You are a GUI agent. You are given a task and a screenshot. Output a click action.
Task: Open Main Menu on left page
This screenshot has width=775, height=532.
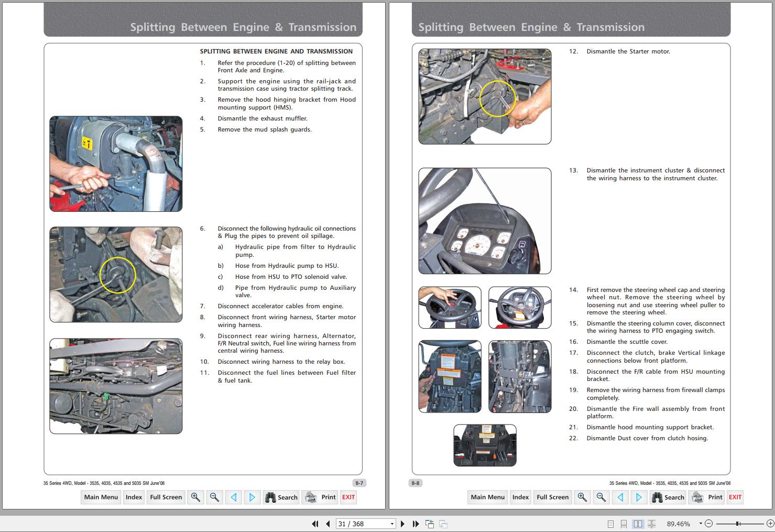[101, 497]
